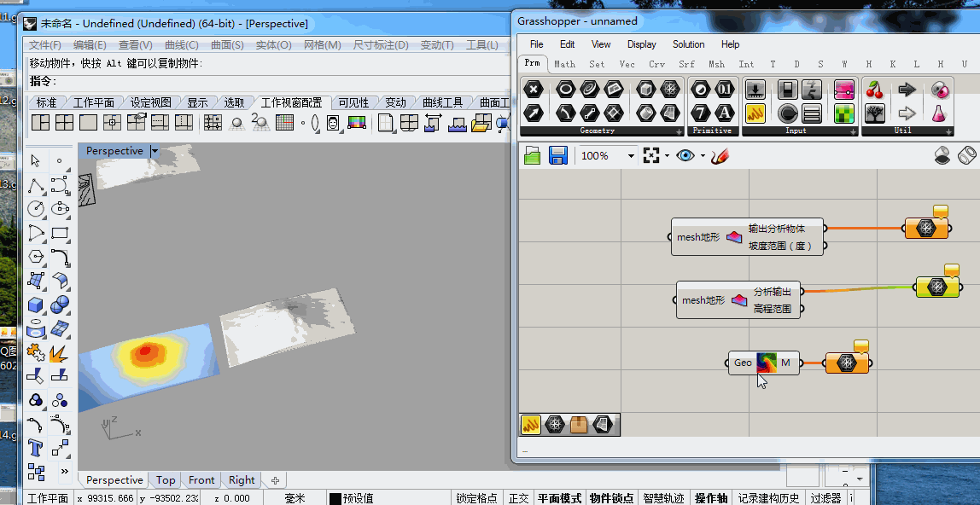Select the pink flask Util icon
The height and width of the screenshot is (505, 980).
coord(938,113)
